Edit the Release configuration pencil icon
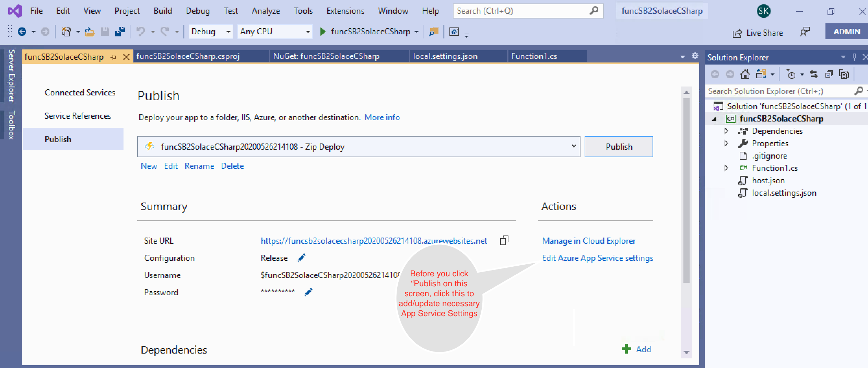The height and width of the screenshot is (368, 868). pos(302,258)
